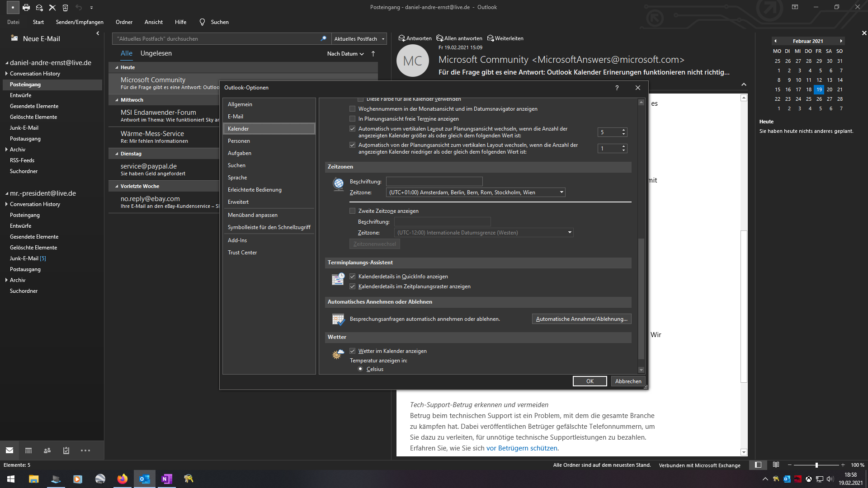Viewport: 868px width, 488px height.
Task: Go to previous month in date navigator
Action: [x=775, y=41]
